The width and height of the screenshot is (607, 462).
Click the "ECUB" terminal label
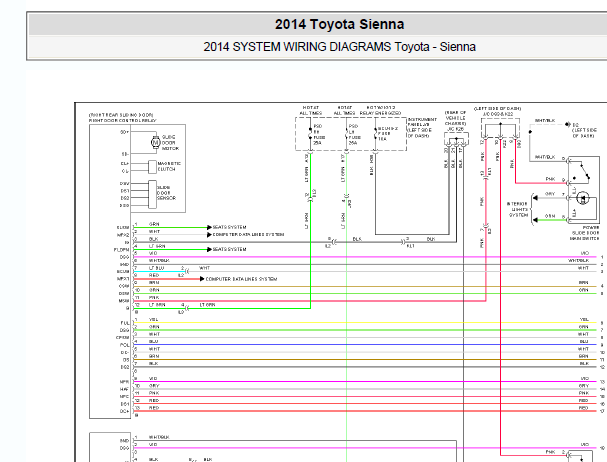point(123,271)
